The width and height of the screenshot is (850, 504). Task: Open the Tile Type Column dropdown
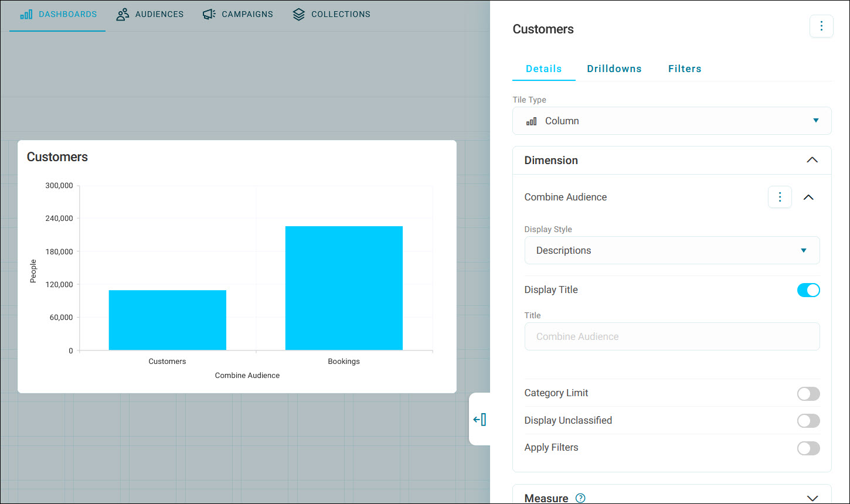[x=672, y=121]
